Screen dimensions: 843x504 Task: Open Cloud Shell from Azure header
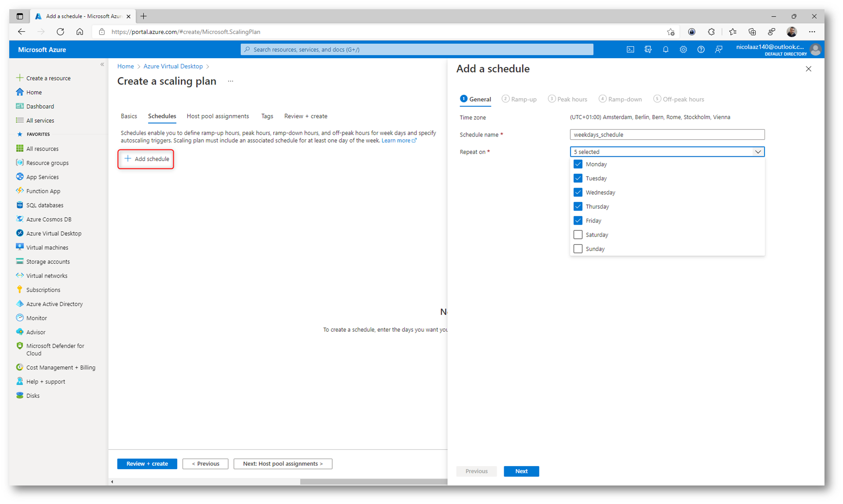click(630, 50)
